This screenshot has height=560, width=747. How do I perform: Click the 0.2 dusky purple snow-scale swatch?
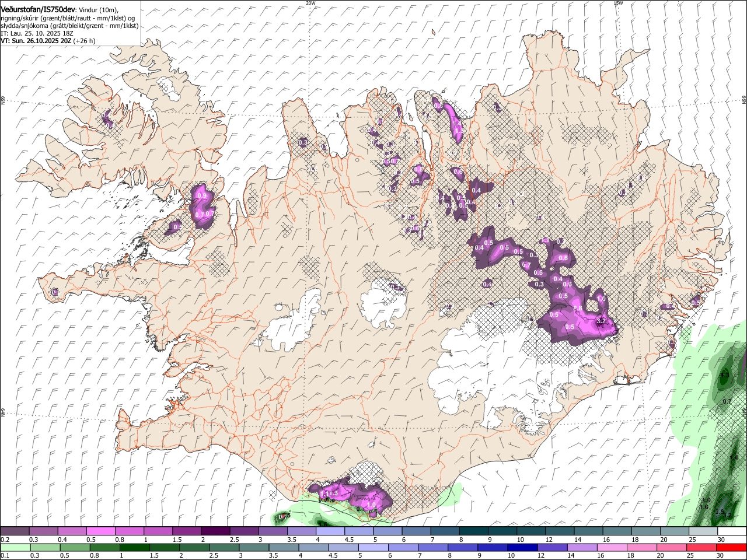(15, 531)
